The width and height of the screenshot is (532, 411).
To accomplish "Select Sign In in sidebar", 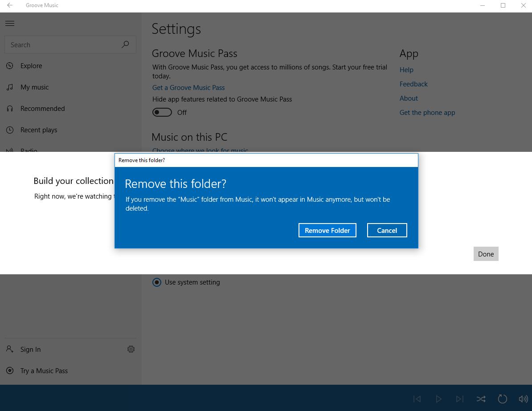I will pos(61,349).
